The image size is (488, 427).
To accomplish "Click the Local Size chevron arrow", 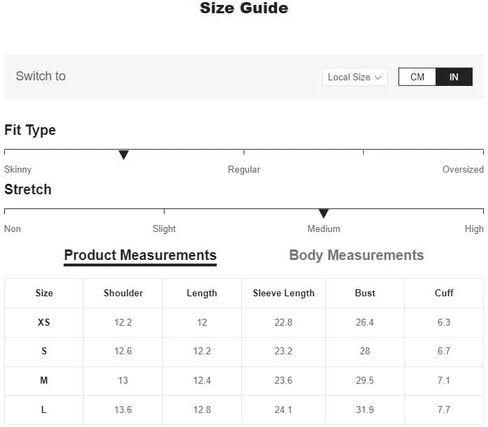I will [378, 78].
